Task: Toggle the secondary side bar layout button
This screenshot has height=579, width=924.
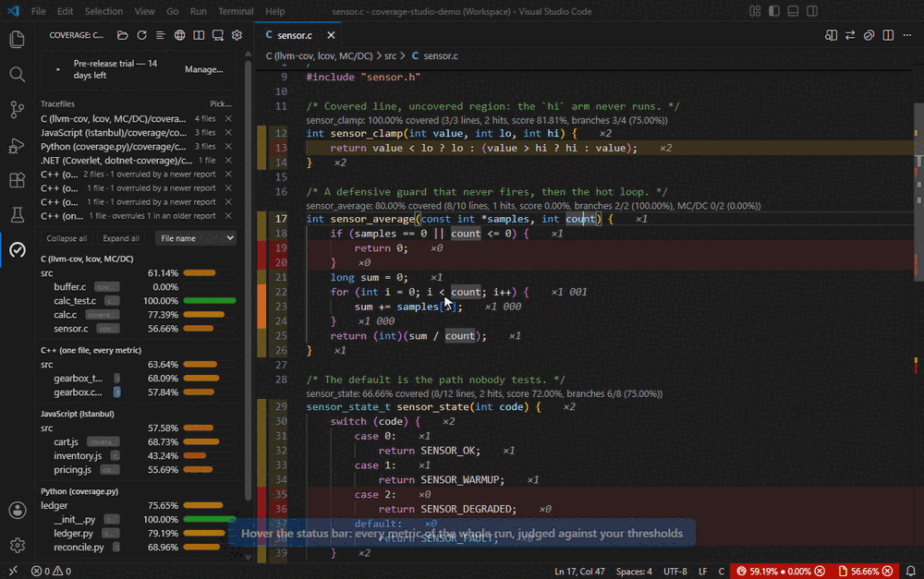Action: pyautogui.click(x=812, y=11)
